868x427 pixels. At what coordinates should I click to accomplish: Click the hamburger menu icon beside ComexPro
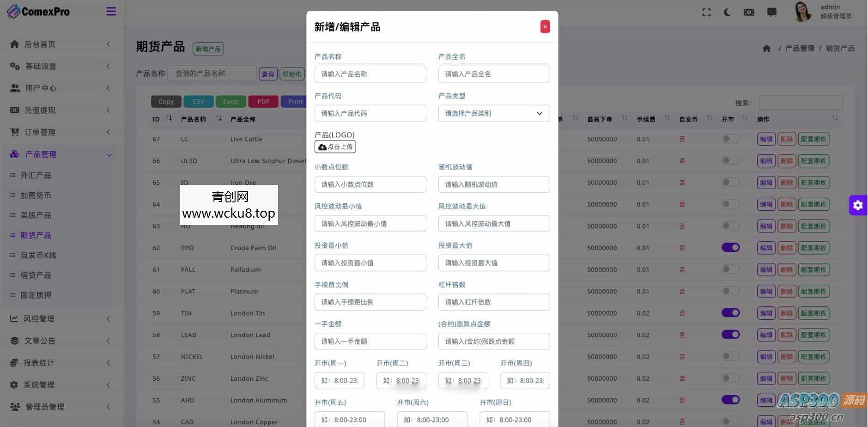[x=110, y=11]
